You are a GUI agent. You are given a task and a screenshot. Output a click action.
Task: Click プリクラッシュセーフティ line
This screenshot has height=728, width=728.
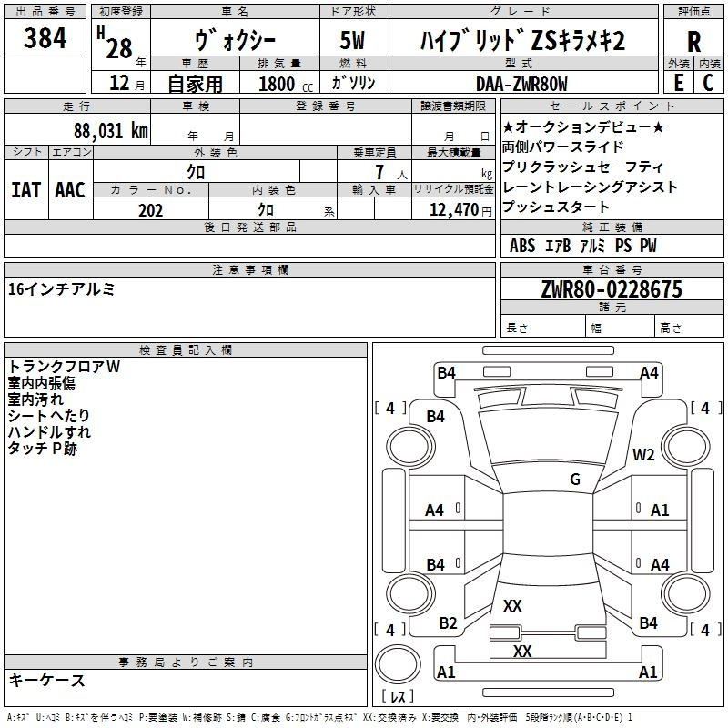[582, 167]
